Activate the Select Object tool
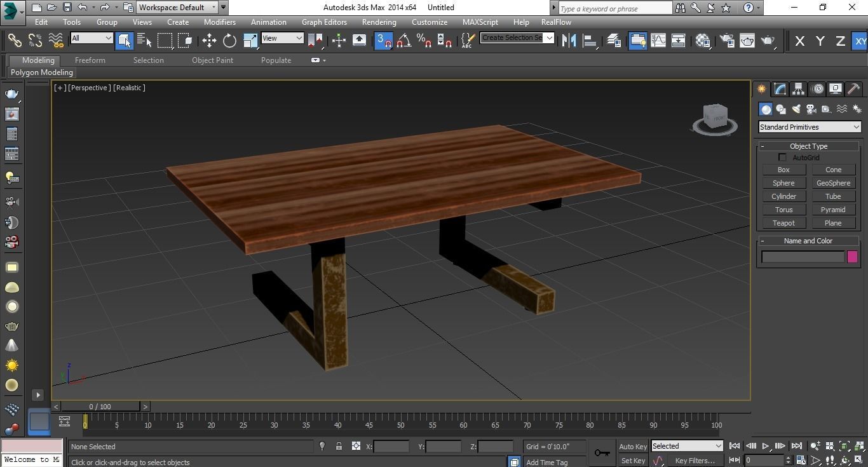The height and width of the screenshot is (467, 868). 125,40
